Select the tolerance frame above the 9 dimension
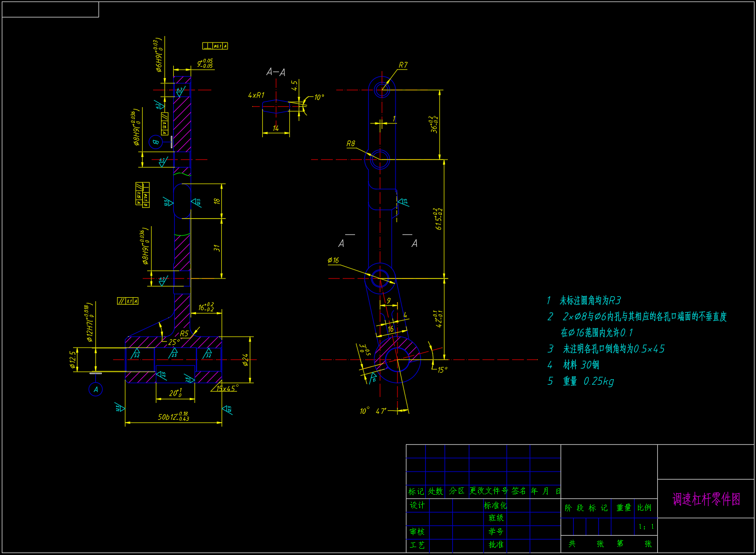 tap(215, 46)
